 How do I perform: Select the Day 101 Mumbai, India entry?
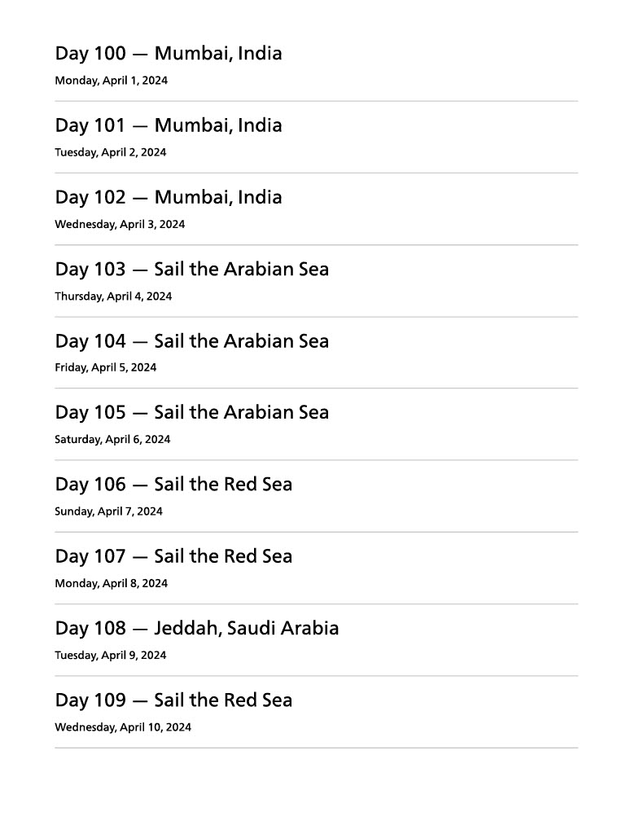coord(169,125)
